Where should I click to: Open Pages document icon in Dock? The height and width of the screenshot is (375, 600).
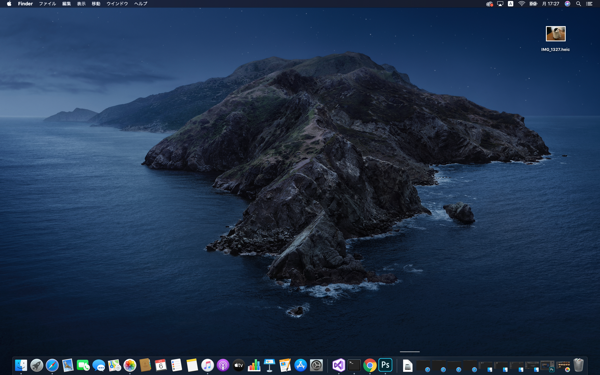click(285, 365)
